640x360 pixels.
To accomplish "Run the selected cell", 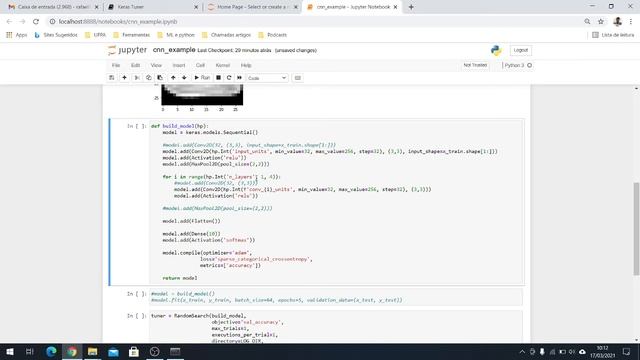I will (x=202, y=78).
